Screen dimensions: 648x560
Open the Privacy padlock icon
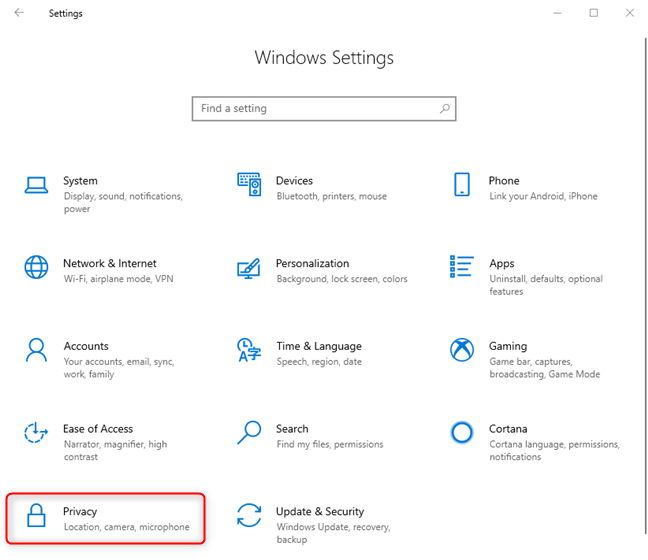point(36,515)
